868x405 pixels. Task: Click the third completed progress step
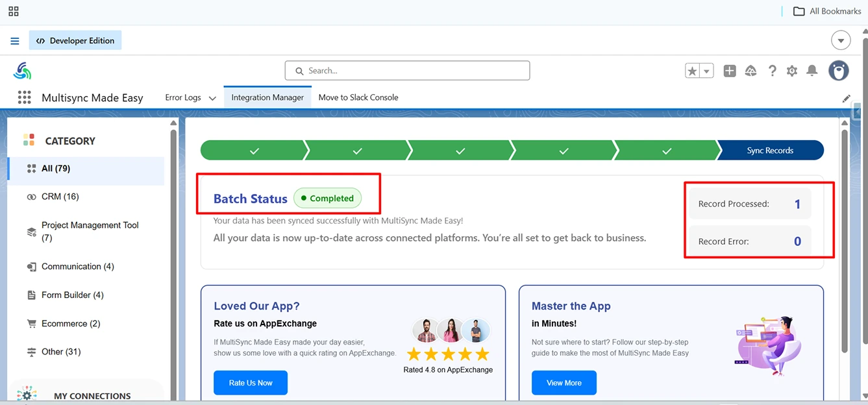[460, 151]
